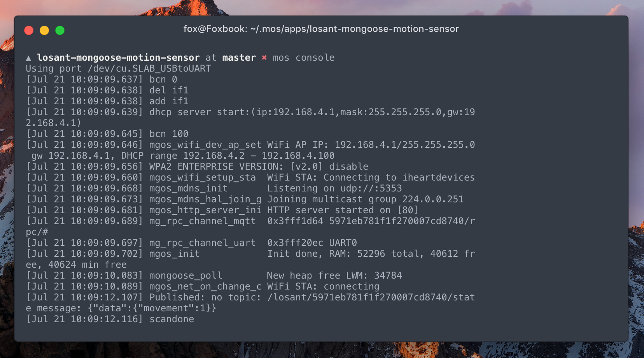This screenshot has width=644, height=358.
Task: Click the UART0 channel text
Action: click(x=343, y=243)
